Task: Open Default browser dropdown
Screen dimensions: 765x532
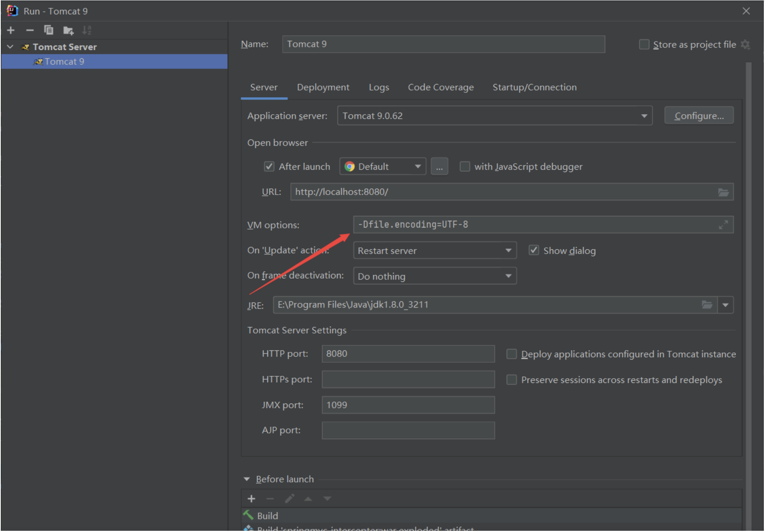Action: (383, 166)
